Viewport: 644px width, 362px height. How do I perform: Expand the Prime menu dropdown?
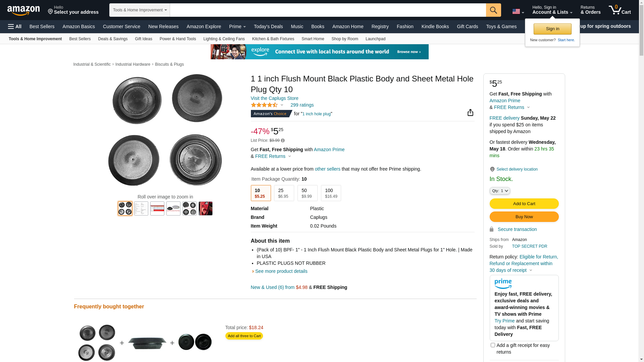(x=237, y=26)
